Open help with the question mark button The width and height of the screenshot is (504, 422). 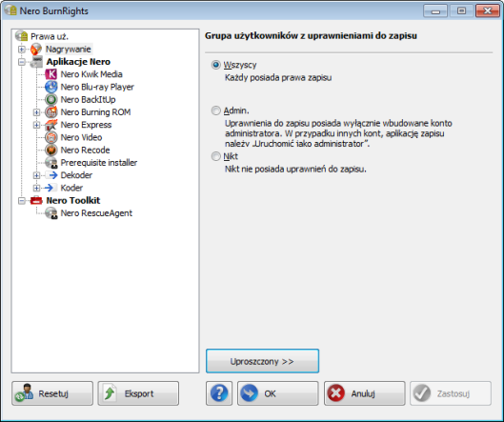click(219, 393)
